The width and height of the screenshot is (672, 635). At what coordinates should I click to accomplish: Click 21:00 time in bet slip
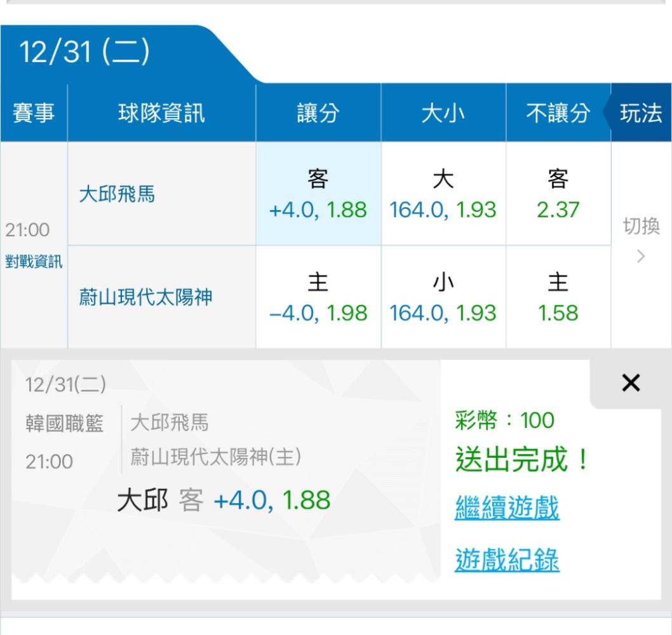click(x=49, y=462)
